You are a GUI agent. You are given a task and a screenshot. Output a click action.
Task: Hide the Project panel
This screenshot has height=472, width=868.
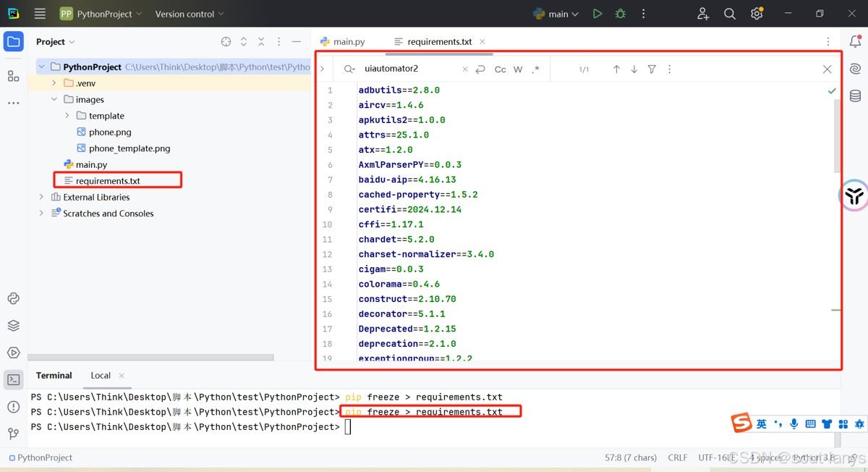(x=297, y=42)
